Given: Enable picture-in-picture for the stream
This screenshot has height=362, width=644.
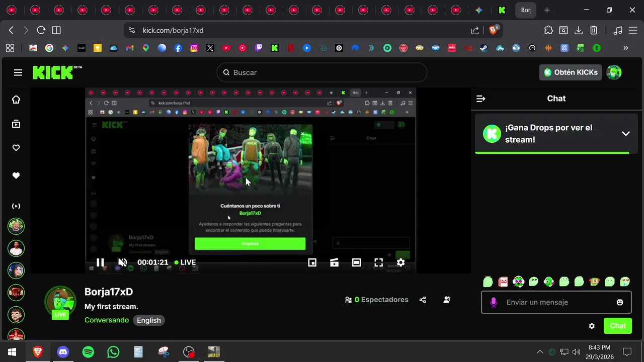Looking at the screenshot, I should tap(312, 262).
